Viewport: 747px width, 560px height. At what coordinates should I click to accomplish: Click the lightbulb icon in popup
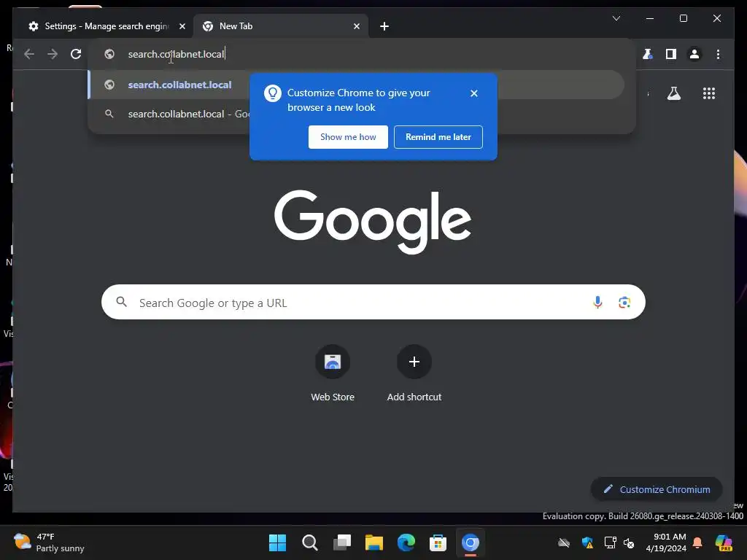coord(273,93)
